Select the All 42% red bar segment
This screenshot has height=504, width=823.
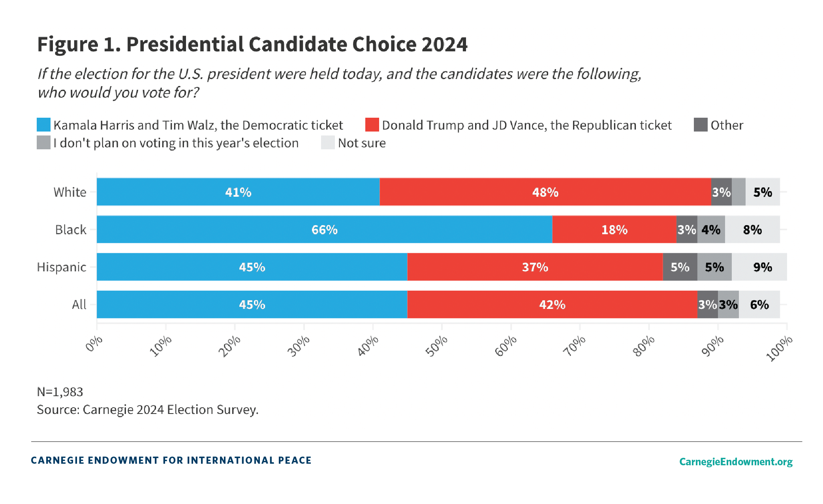[x=552, y=305]
